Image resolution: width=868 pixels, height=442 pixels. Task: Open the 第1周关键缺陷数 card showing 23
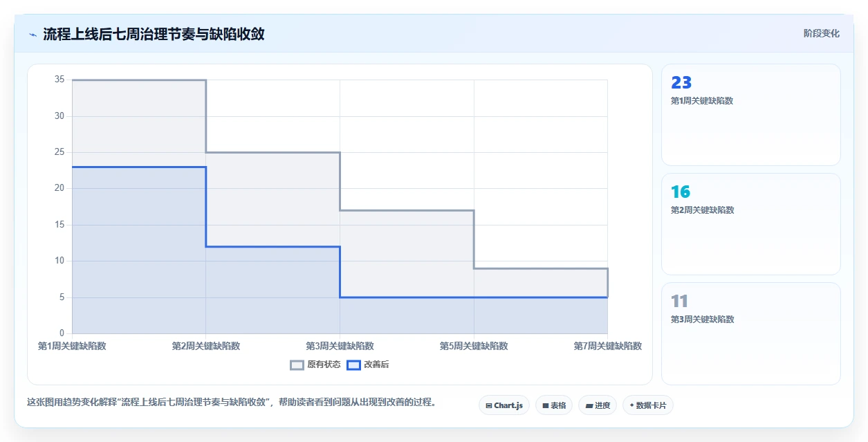pos(751,115)
